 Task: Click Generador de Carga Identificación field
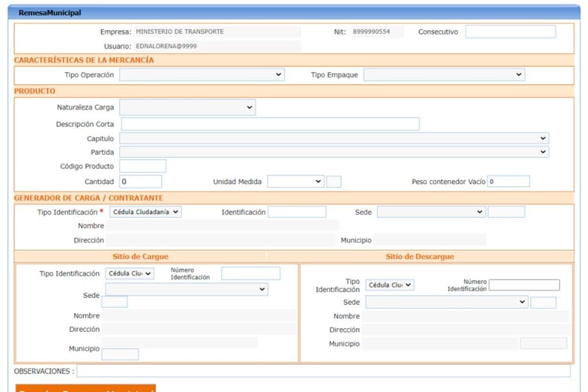tap(296, 212)
